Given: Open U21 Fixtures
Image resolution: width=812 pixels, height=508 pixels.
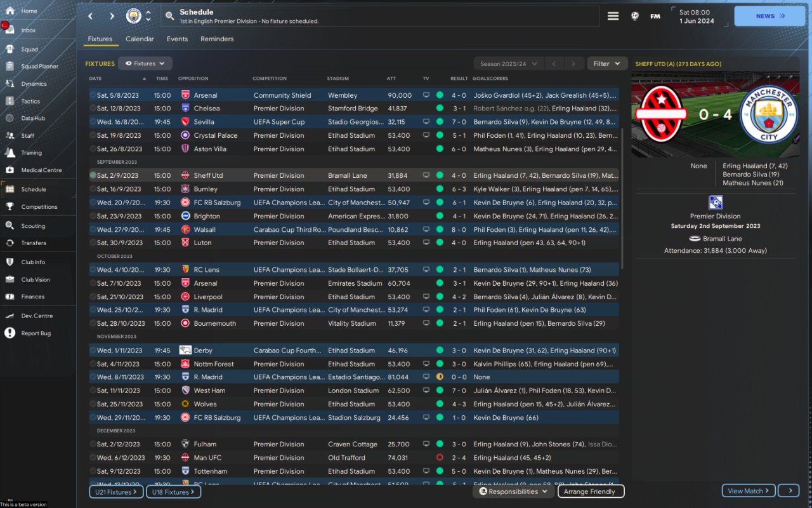Looking at the screenshot, I should point(117,492).
